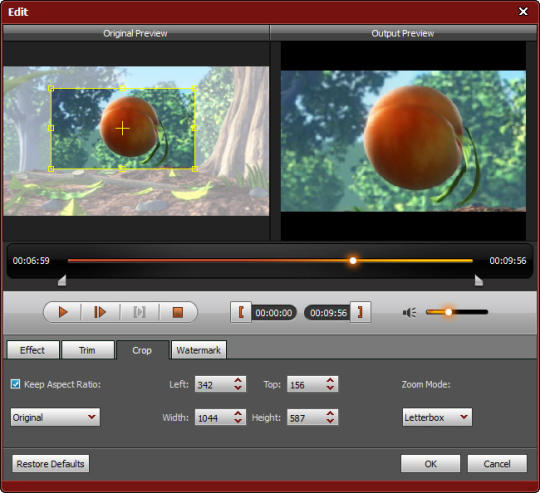Open the Watermark tab

coord(199,350)
